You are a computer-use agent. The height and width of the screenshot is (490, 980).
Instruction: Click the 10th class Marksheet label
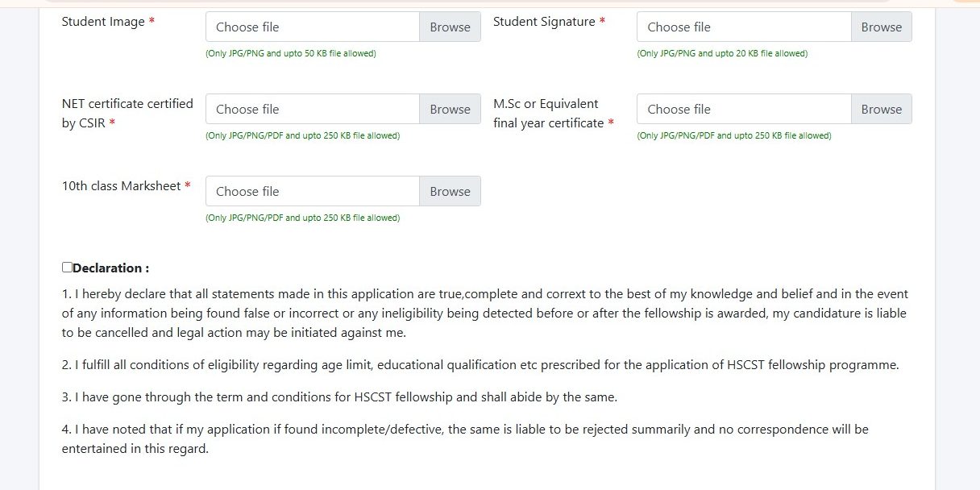pos(121,186)
